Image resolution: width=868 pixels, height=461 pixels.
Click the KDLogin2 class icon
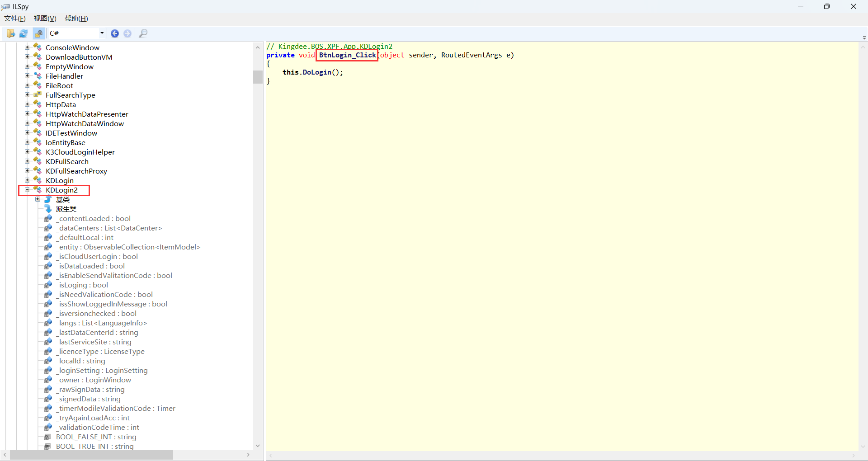(38, 190)
